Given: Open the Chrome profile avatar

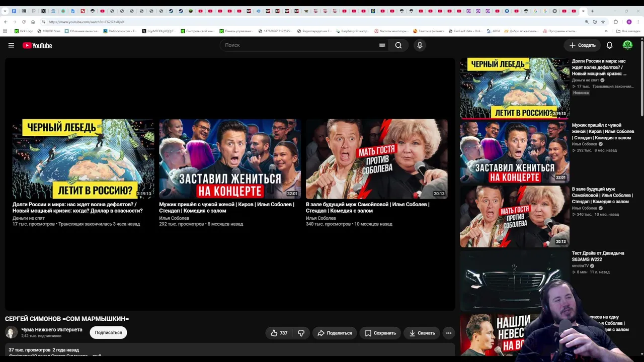Looking at the screenshot, I should tap(629, 22).
